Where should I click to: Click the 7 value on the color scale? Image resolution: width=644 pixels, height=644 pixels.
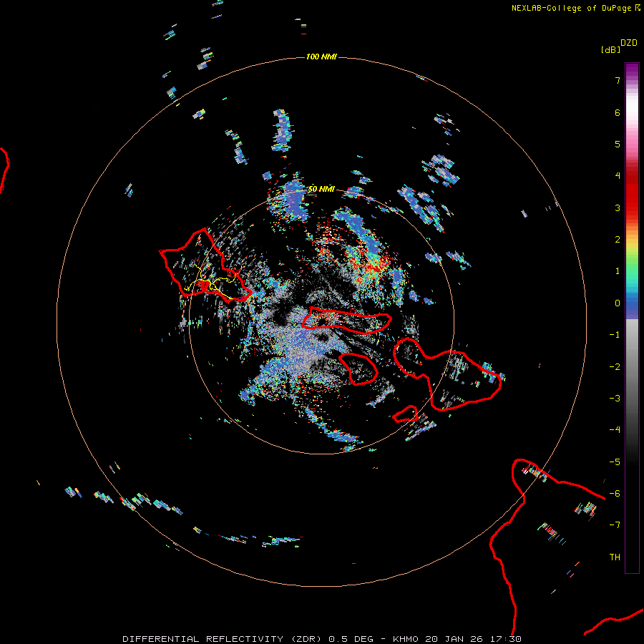pyautogui.click(x=618, y=80)
